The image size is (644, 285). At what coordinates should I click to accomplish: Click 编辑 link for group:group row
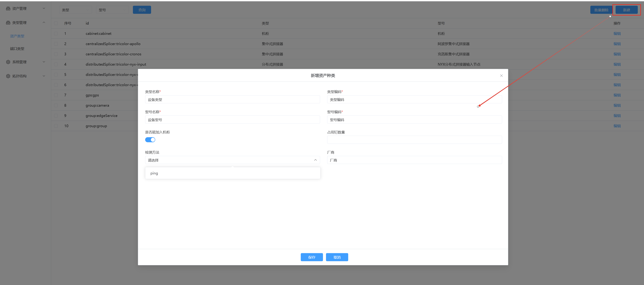(617, 126)
